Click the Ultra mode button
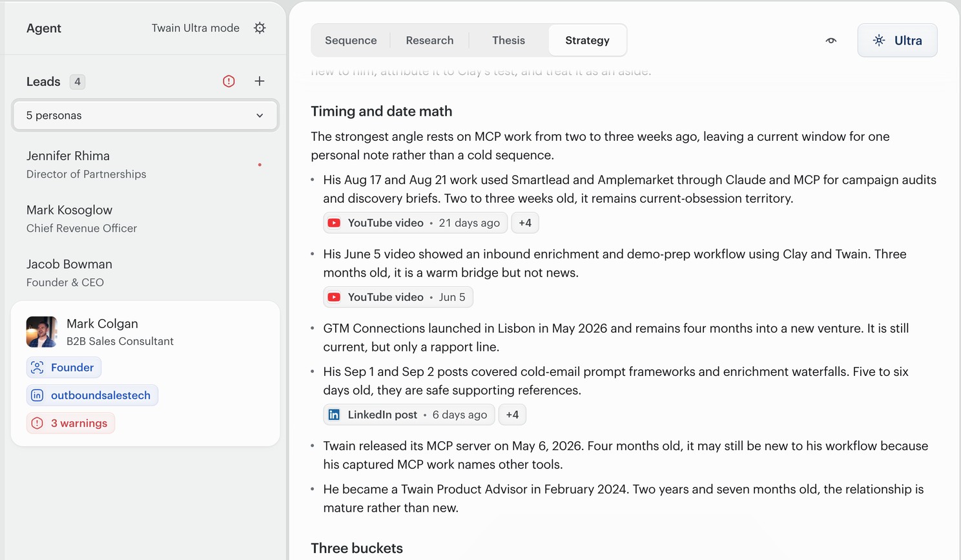This screenshot has height=560, width=961. (897, 40)
